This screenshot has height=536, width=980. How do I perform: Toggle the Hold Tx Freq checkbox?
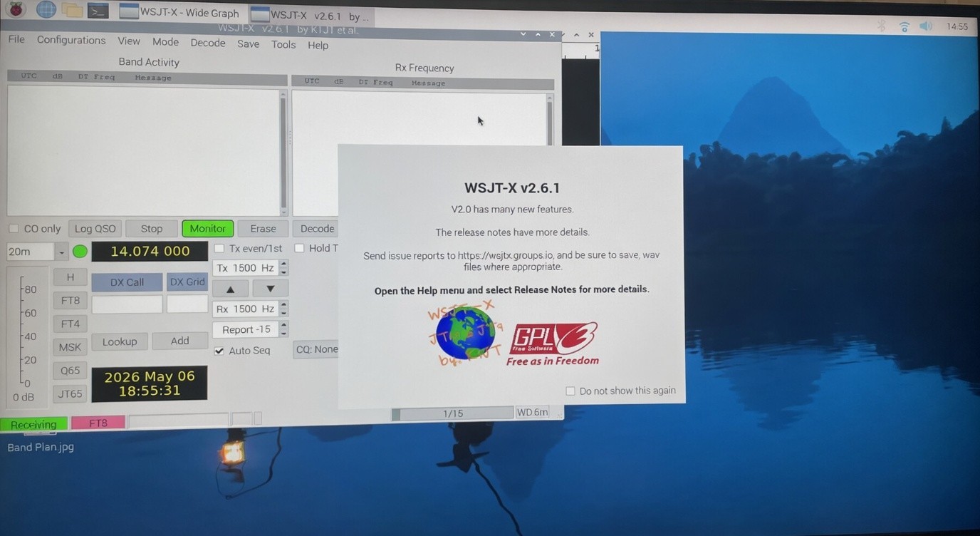pyautogui.click(x=299, y=248)
